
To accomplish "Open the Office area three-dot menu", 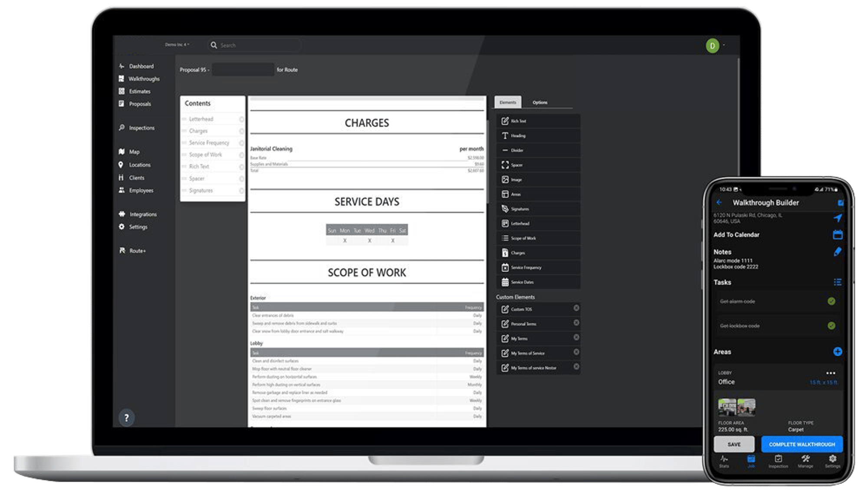I will pyautogui.click(x=831, y=373).
